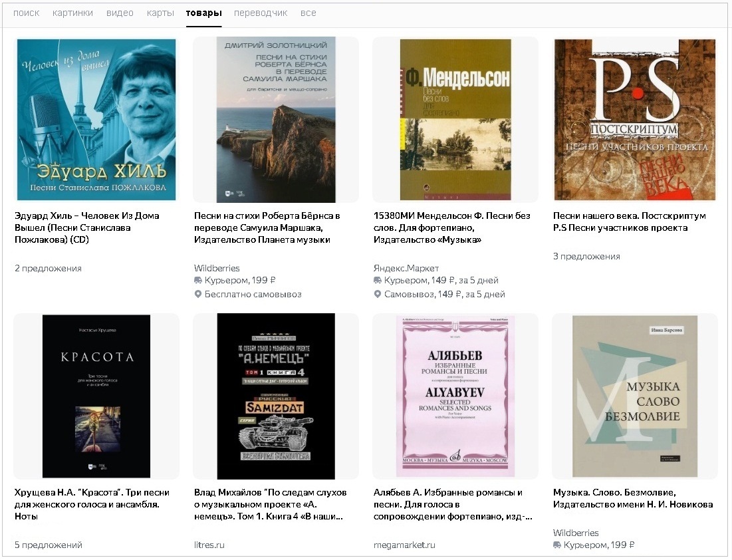The image size is (732, 560).
Task: Open the переводчик tab
Action: [261, 13]
